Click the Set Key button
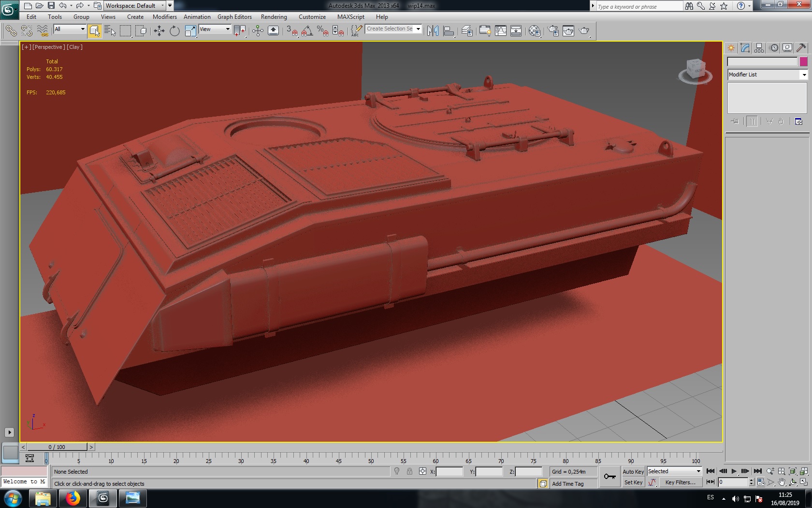 click(x=633, y=482)
